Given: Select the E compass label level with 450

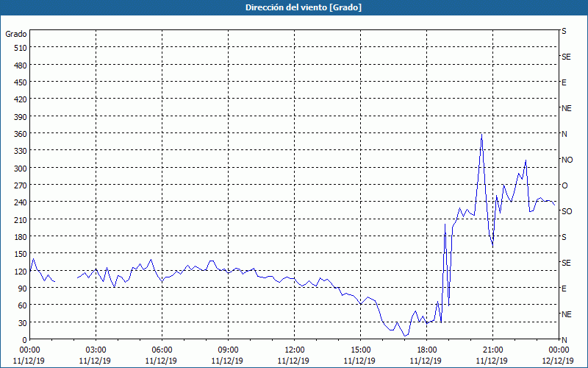Looking at the screenshot, I should [564, 82].
